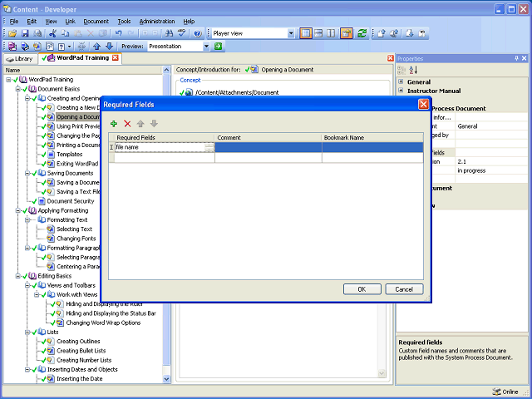532x399 pixels.
Task: Click the green Preview go arrow
Action: point(218,47)
